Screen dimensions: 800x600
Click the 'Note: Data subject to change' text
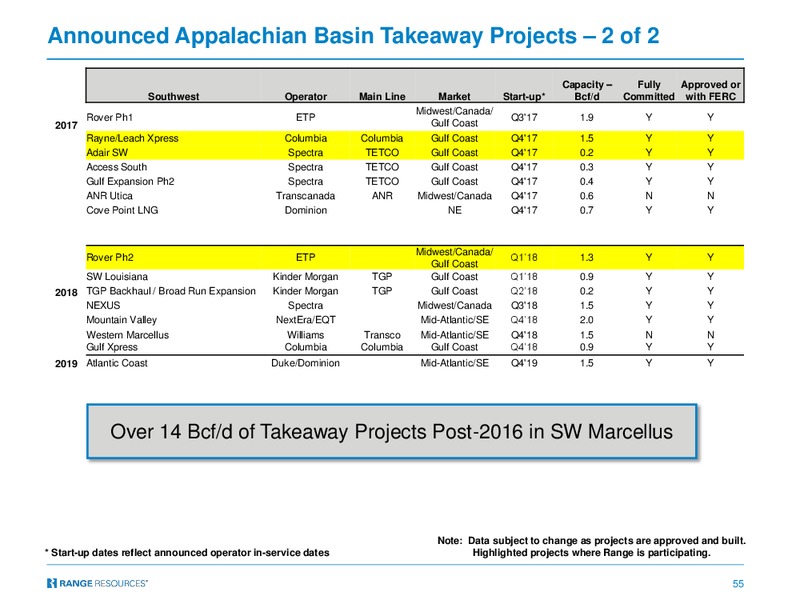coord(591,541)
